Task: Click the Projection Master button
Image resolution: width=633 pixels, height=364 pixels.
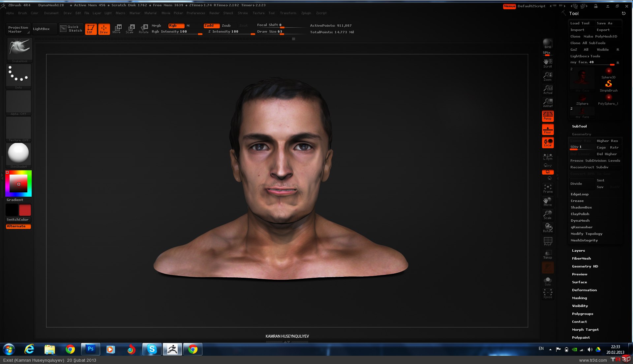Action: tap(18, 29)
